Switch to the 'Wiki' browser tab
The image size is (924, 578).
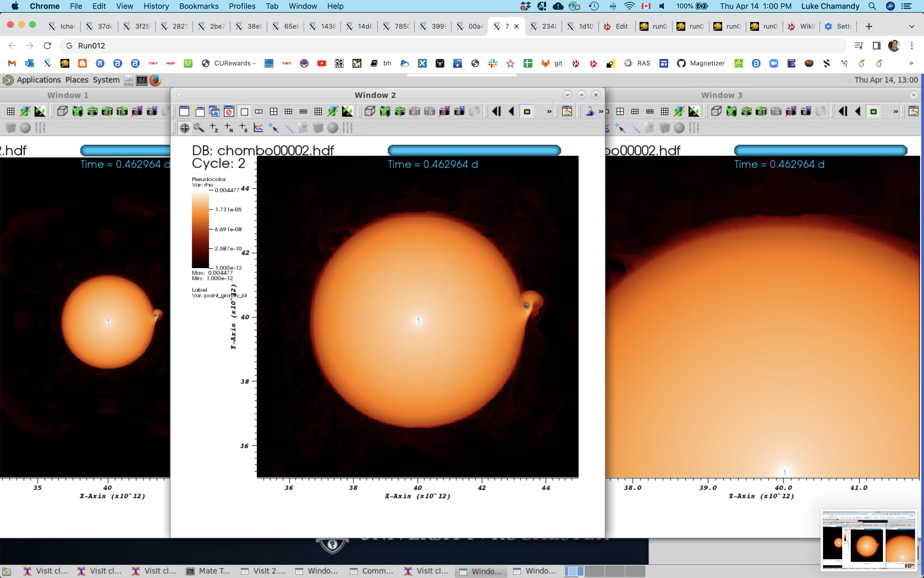pos(801,26)
